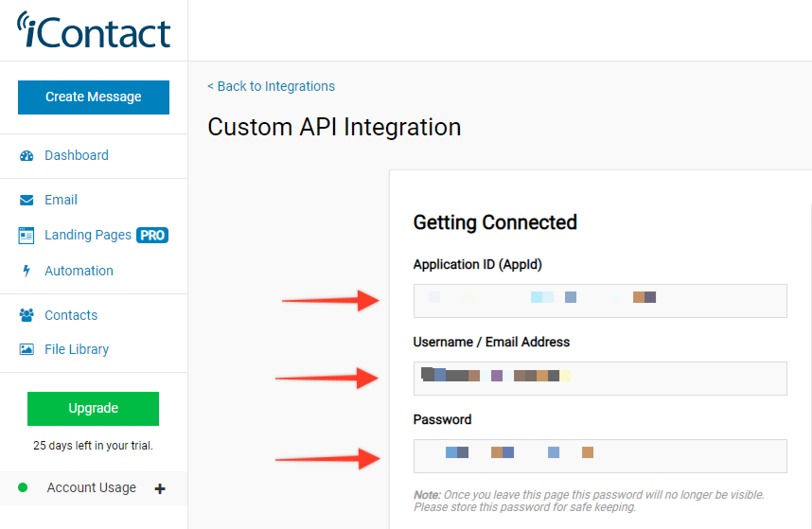Click the Create Message button
This screenshot has width=812, height=529.
(94, 97)
